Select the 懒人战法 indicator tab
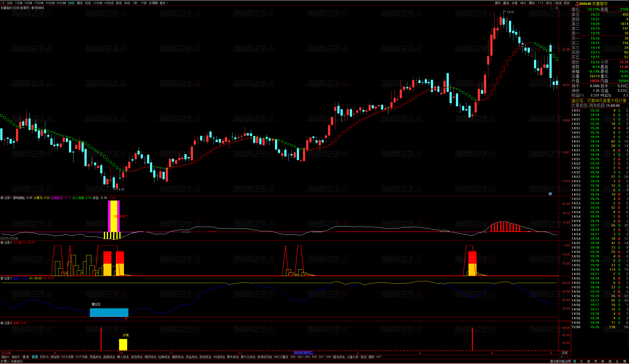The height and width of the screenshot is (364, 629). coord(123,357)
